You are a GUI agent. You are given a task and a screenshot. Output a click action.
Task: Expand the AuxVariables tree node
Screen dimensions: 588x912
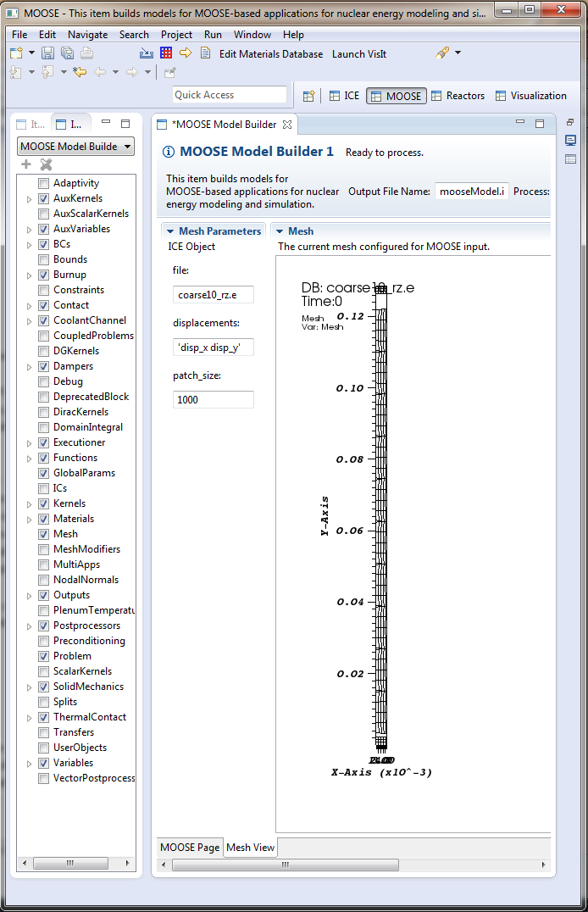(x=29, y=230)
